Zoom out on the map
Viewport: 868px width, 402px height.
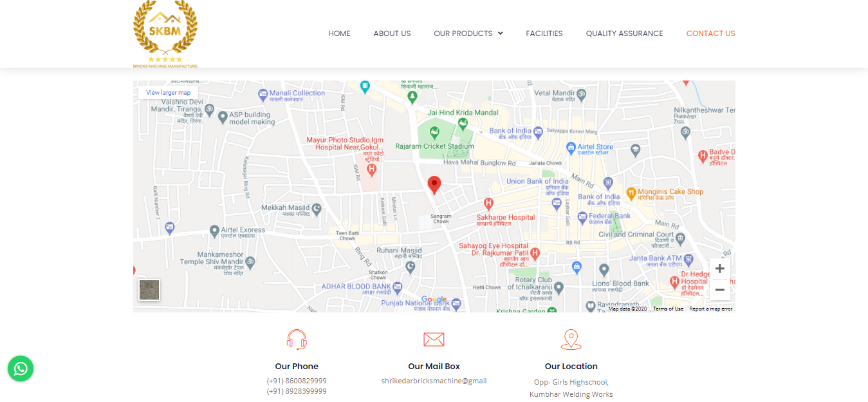pyautogui.click(x=720, y=290)
